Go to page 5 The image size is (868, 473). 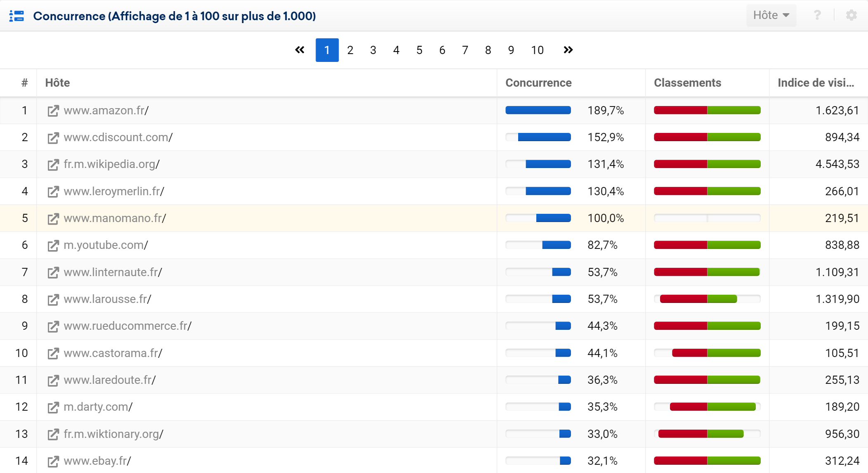coord(420,50)
